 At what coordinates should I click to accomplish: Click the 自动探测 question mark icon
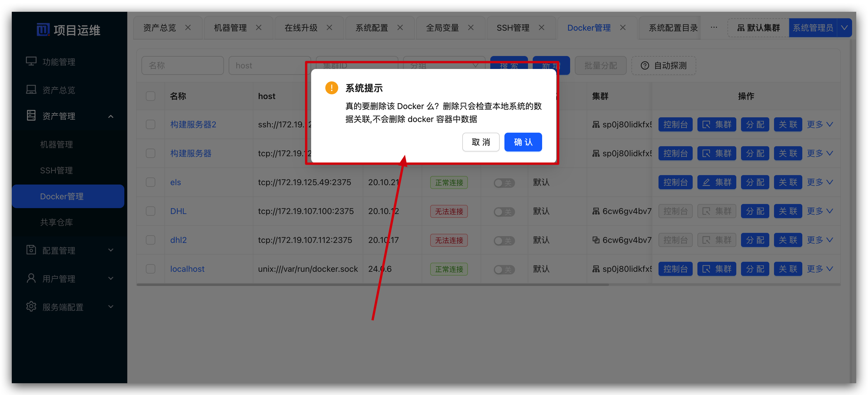click(645, 65)
